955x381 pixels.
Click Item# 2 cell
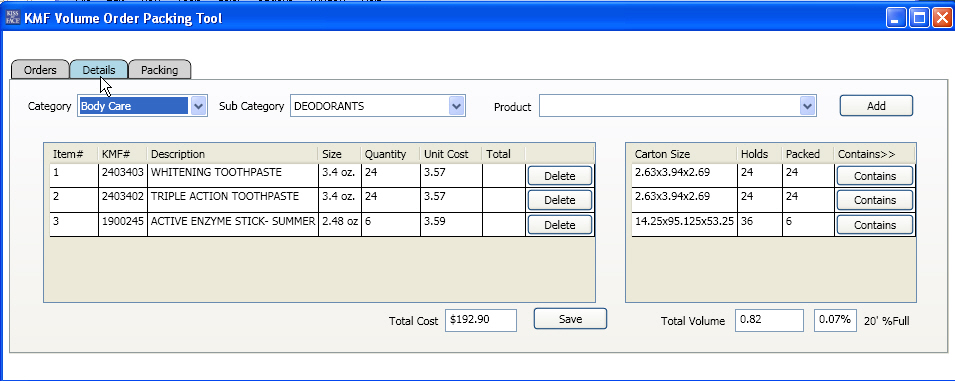click(x=74, y=200)
